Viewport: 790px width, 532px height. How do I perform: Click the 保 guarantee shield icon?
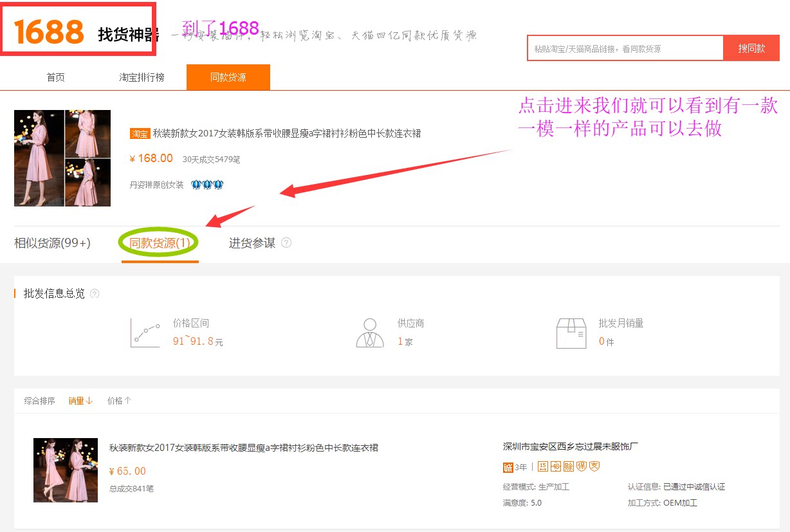(582, 466)
